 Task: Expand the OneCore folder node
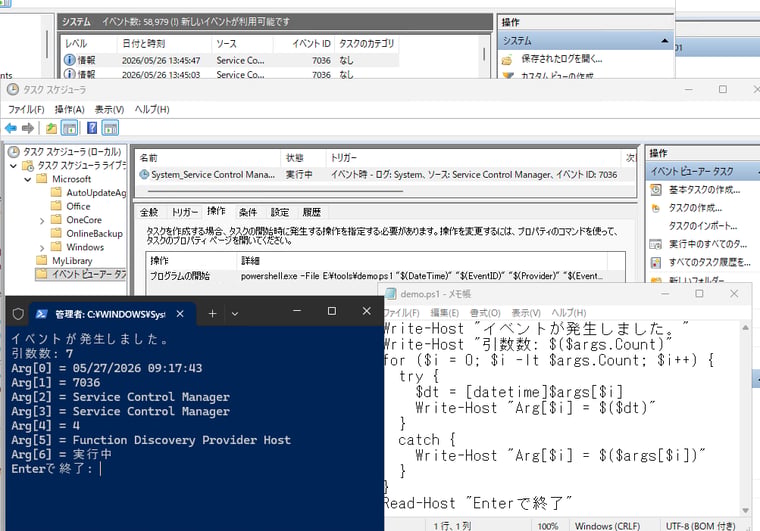(42, 220)
